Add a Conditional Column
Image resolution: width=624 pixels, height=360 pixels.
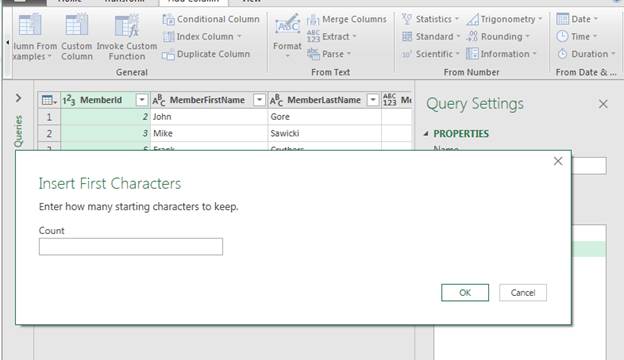click(211, 19)
